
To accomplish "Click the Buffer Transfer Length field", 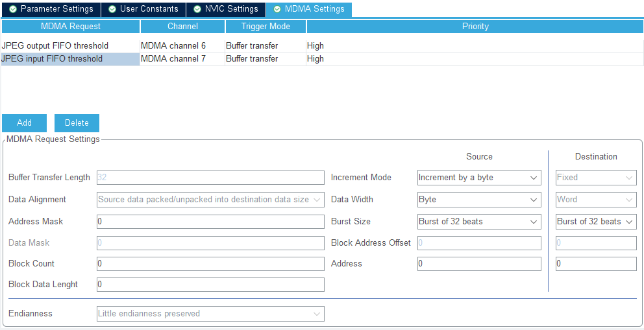I will point(210,178).
